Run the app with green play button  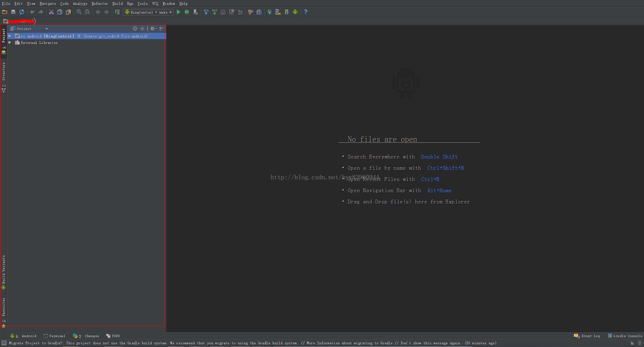click(x=179, y=12)
